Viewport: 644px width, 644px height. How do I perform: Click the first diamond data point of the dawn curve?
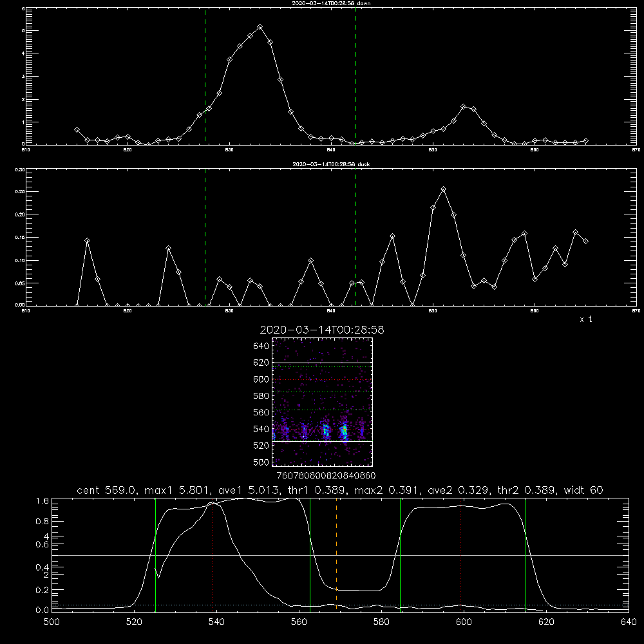77,130
